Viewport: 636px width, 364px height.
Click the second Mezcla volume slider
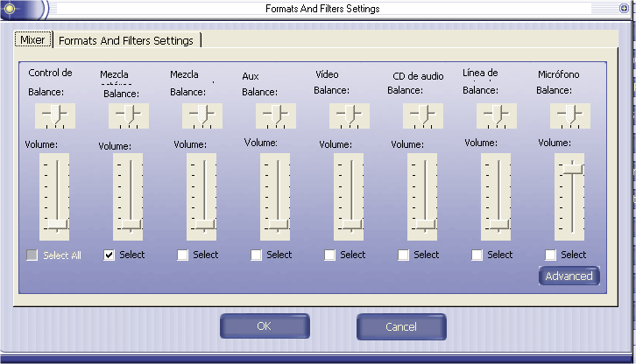(x=128, y=197)
